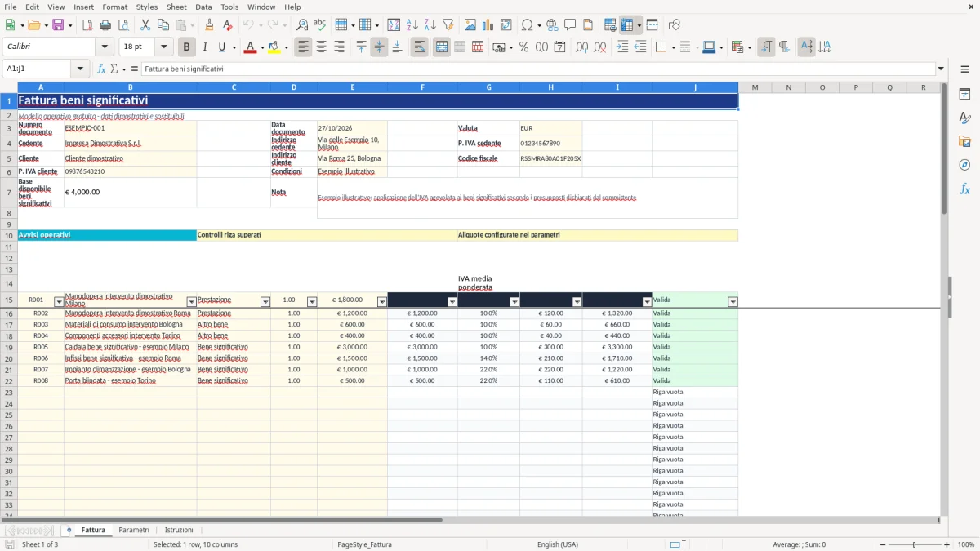Insert a special character omega
The image size is (980, 551).
(x=527, y=25)
